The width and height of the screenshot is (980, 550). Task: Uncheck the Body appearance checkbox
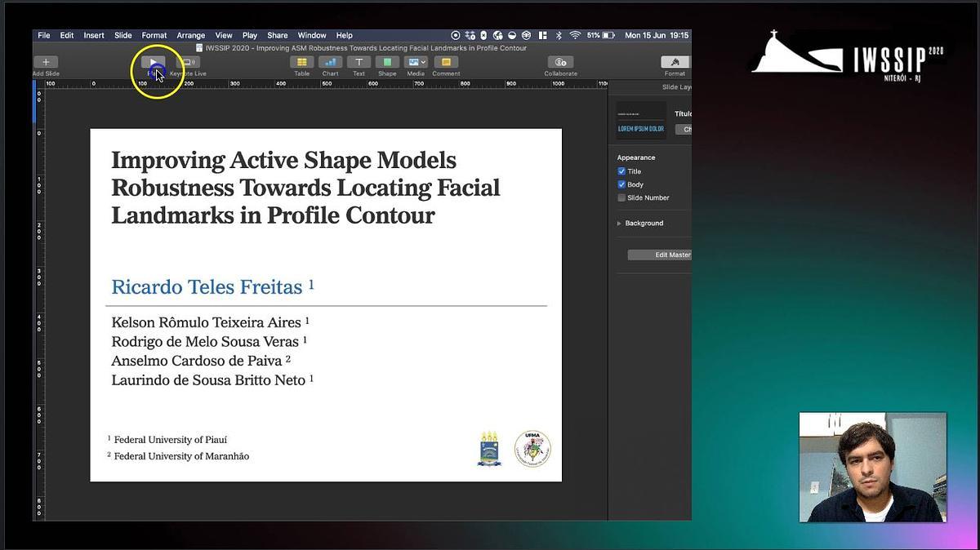tap(621, 184)
